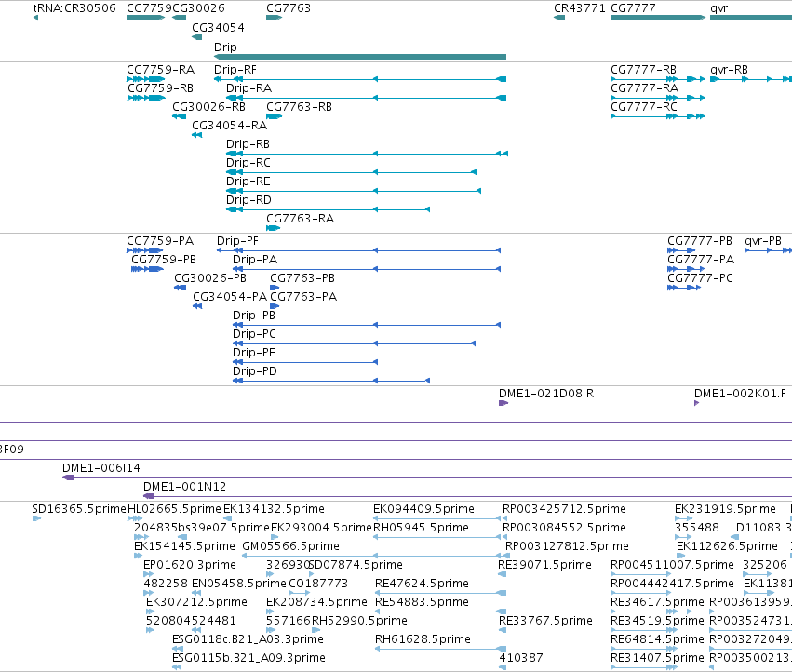Select the Drip-PD protein label

(x=255, y=371)
